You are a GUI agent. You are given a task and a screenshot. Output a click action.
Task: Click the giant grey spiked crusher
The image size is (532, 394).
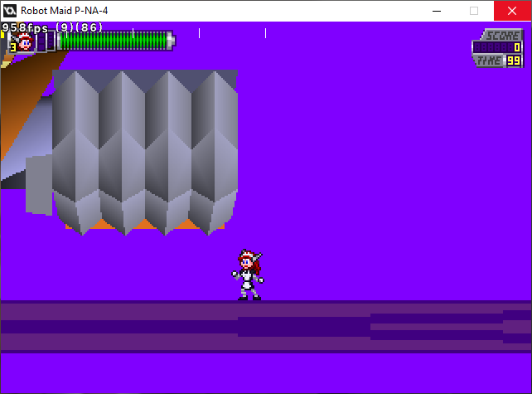(x=145, y=152)
